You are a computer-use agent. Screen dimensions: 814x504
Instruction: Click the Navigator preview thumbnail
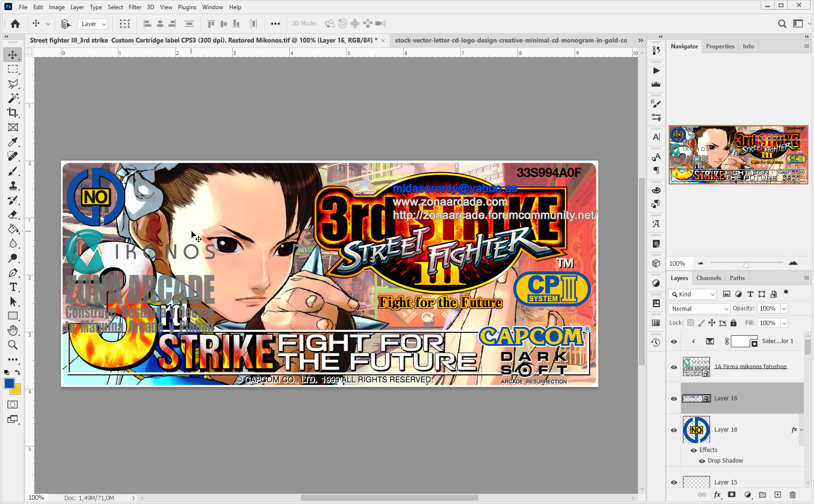coord(738,155)
